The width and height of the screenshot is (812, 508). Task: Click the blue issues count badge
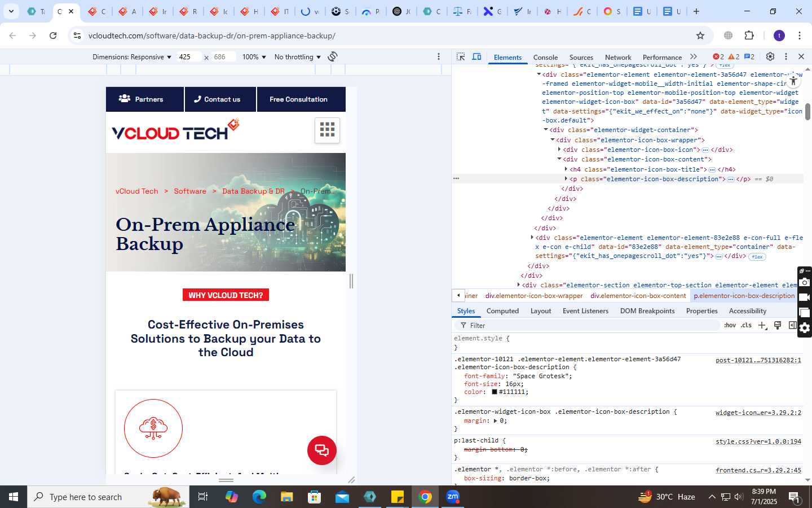[749, 56]
